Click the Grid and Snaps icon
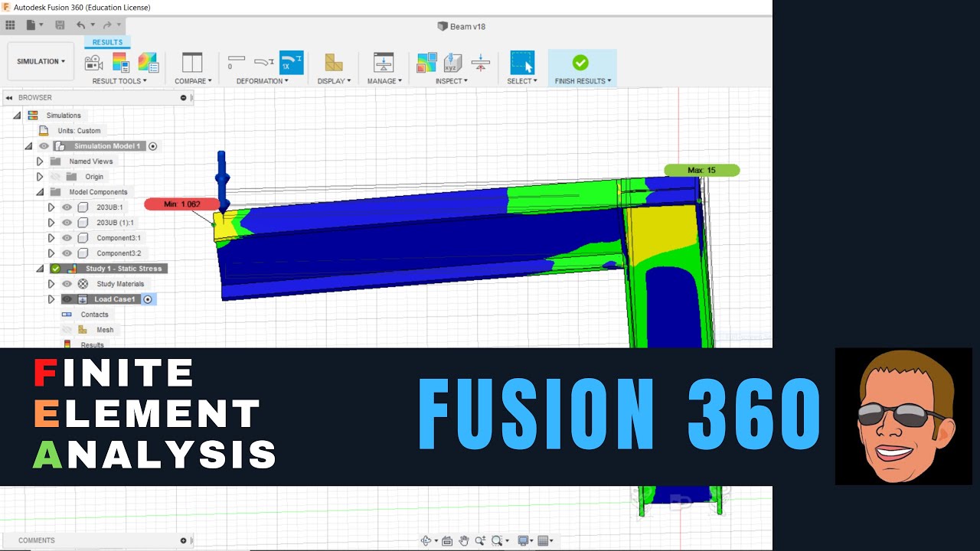The width and height of the screenshot is (980, 551). 544,540
